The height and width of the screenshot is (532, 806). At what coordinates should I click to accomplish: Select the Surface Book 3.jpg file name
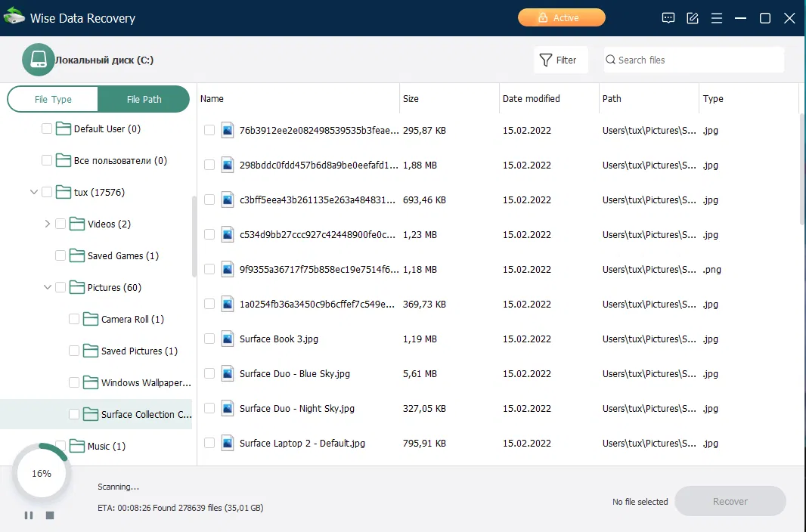pyautogui.click(x=278, y=339)
